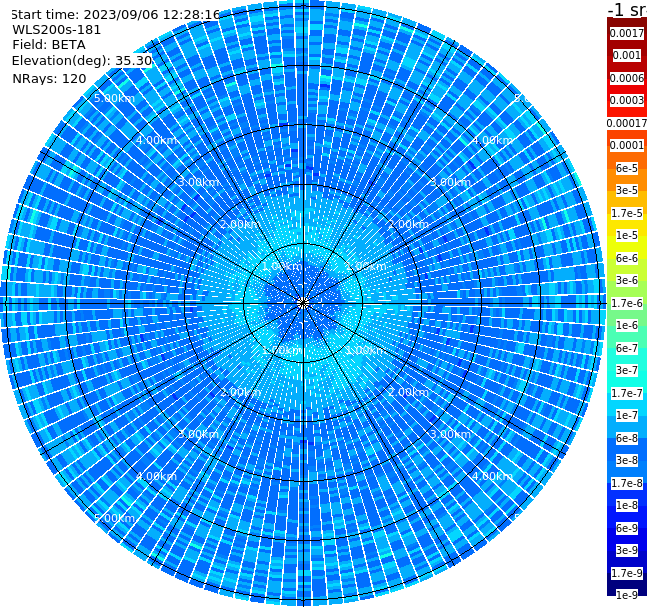
Task: Click the 3e-9 colorbar label
Action: pyautogui.click(x=627, y=550)
